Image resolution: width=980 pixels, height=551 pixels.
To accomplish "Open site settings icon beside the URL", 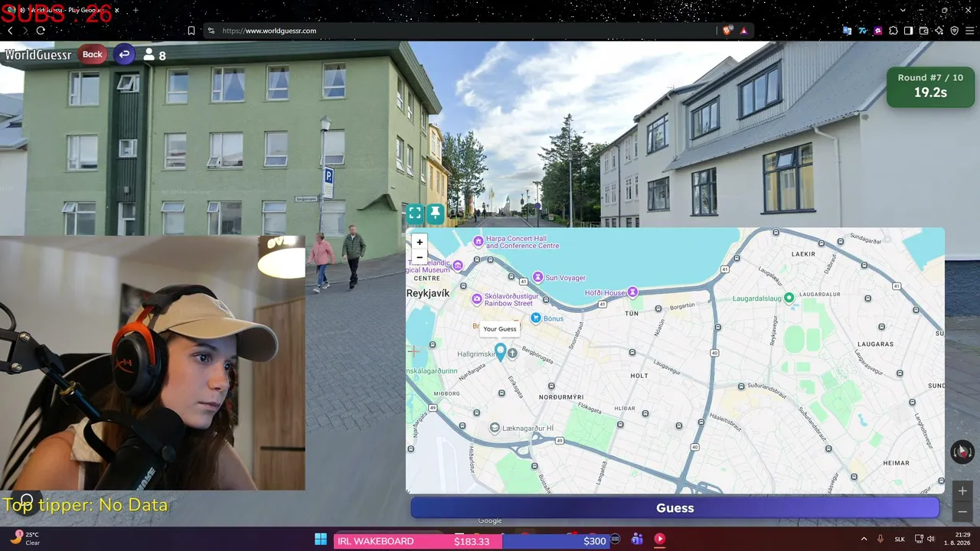I will (211, 31).
